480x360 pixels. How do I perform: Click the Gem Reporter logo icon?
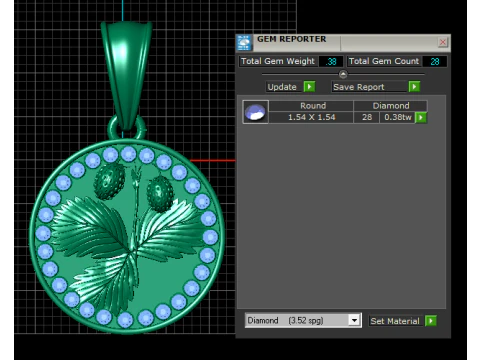coord(244,43)
